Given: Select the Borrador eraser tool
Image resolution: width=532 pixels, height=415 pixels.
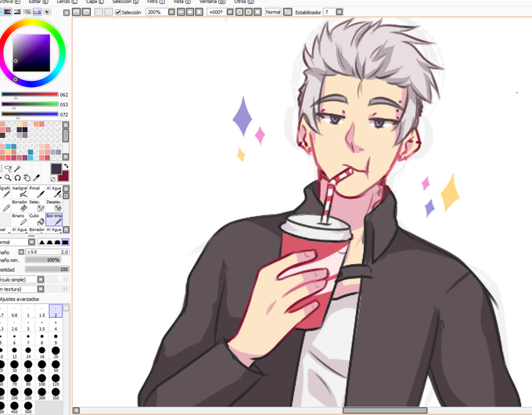Looking at the screenshot, I should (20, 206).
